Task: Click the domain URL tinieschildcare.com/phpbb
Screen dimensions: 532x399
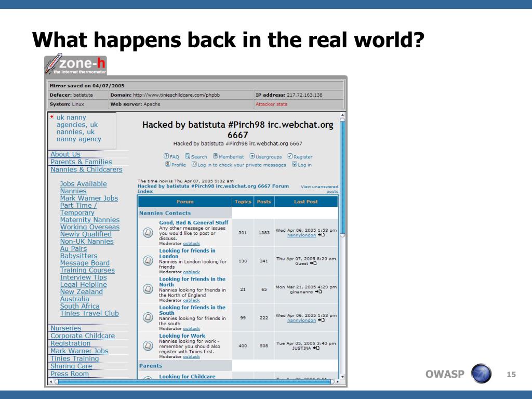Action: click(x=176, y=95)
